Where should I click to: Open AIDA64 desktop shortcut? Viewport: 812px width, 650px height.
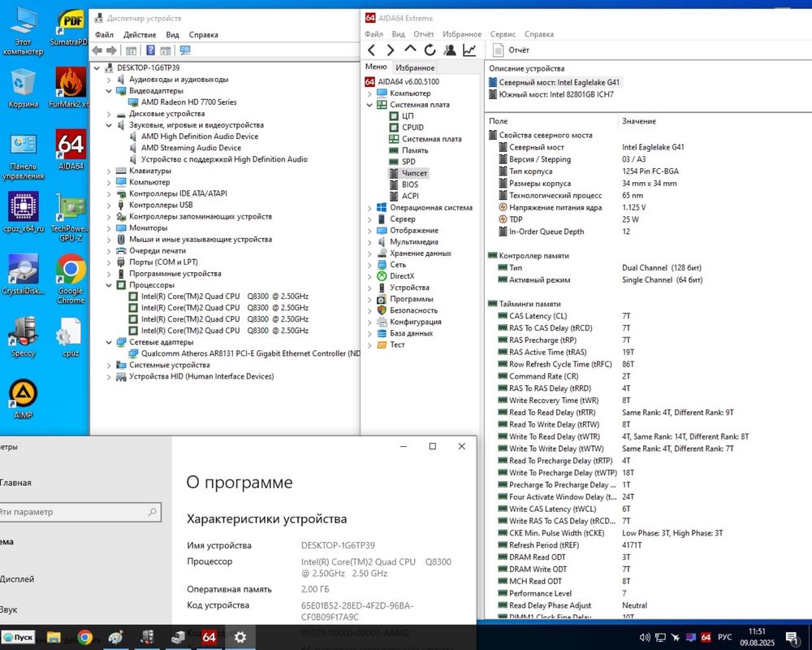pos(71,149)
